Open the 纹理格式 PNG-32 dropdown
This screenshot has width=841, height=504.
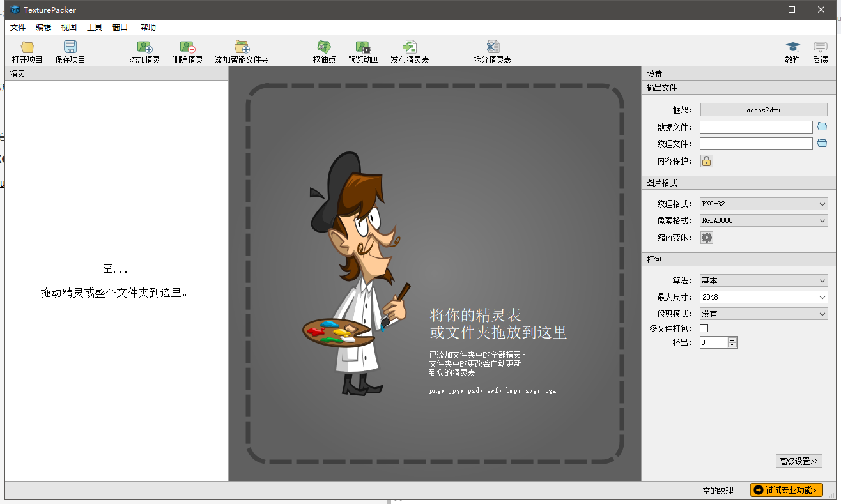coord(764,204)
